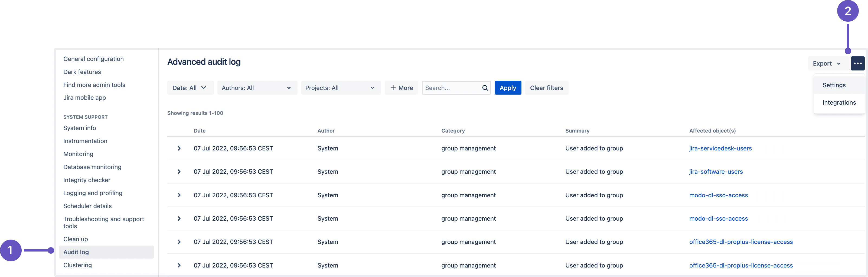Viewport: 868px width, 277px height.
Task: Select Clustering in the sidebar
Action: point(77,265)
